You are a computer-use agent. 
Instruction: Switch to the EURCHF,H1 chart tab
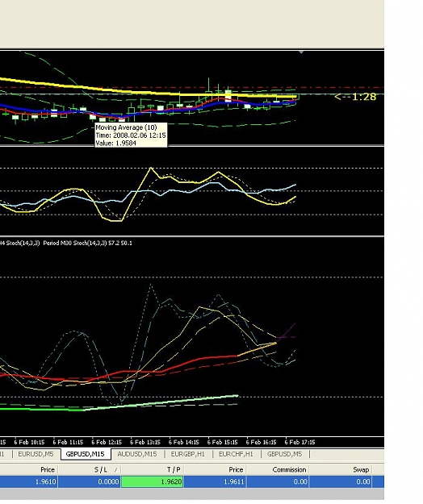coord(236,454)
